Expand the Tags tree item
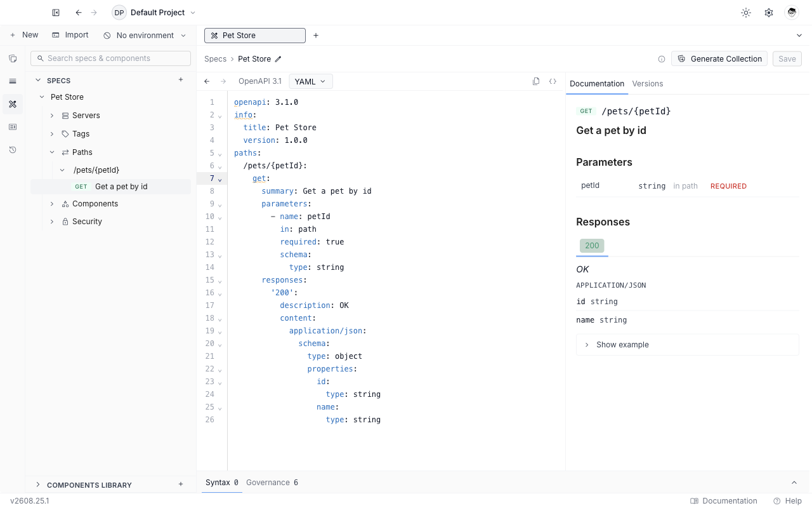The height and width of the screenshot is (508, 812). click(x=52, y=134)
